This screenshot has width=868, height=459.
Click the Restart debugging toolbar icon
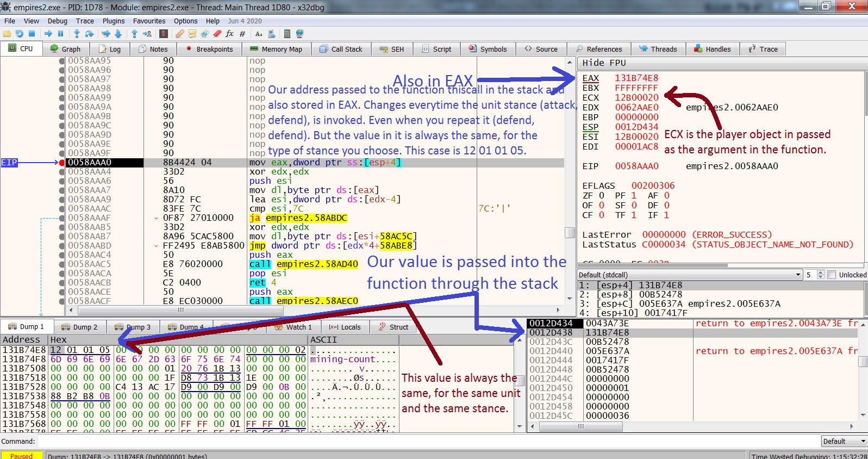click(20, 34)
